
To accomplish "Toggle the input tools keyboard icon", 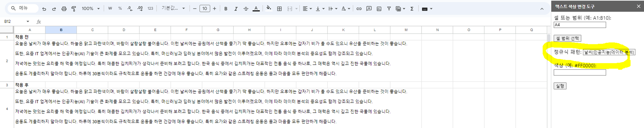I will [425, 9].
